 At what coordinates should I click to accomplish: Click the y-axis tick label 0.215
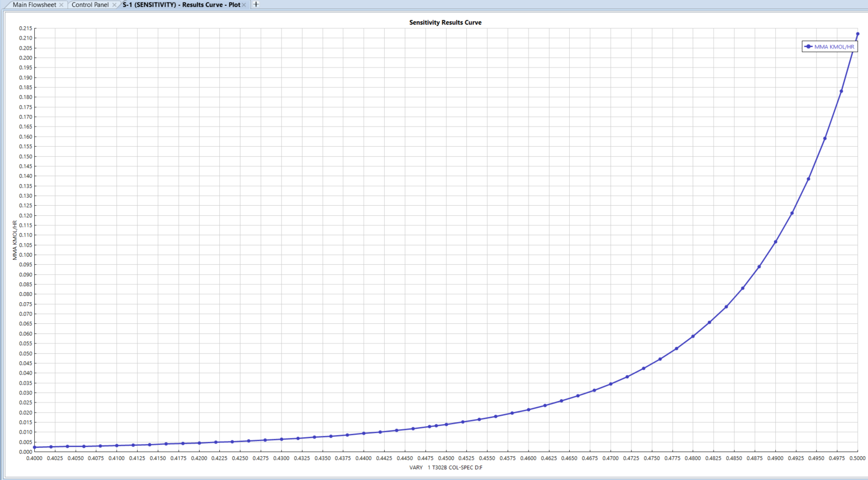(25, 28)
